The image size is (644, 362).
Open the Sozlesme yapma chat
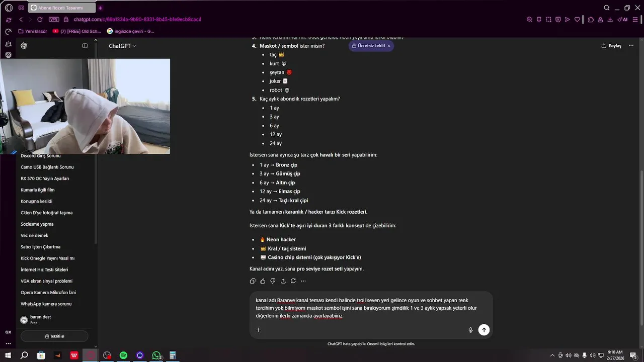[37, 224]
